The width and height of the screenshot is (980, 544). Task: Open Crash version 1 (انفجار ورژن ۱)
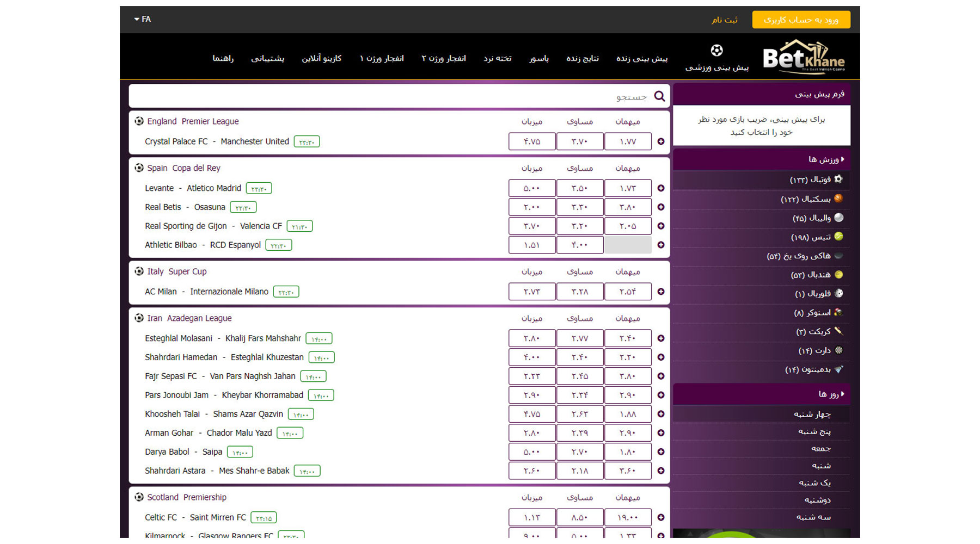(382, 58)
